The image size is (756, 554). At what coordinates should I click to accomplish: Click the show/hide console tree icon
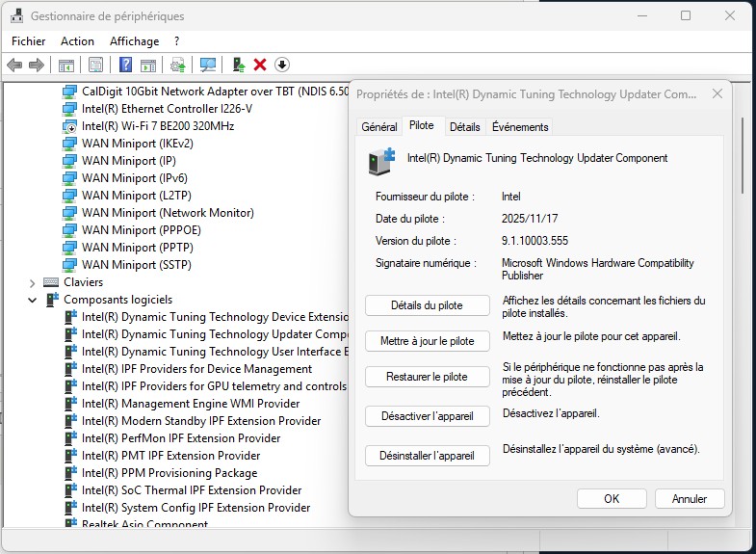(x=66, y=65)
